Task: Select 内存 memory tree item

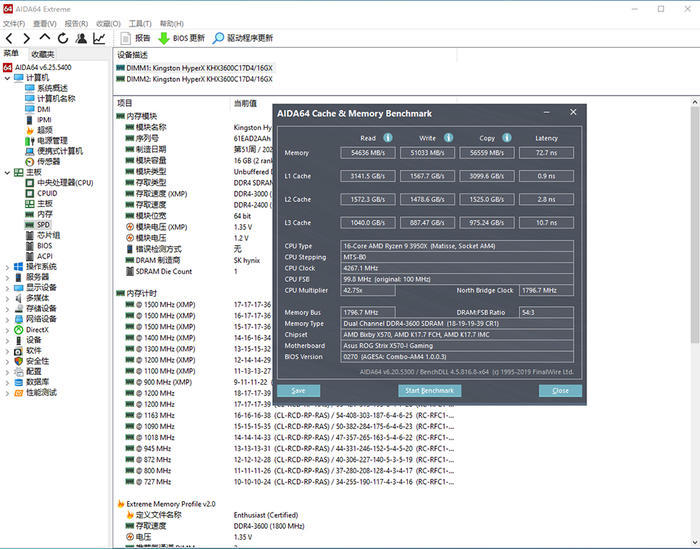Action: [x=45, y=214]
